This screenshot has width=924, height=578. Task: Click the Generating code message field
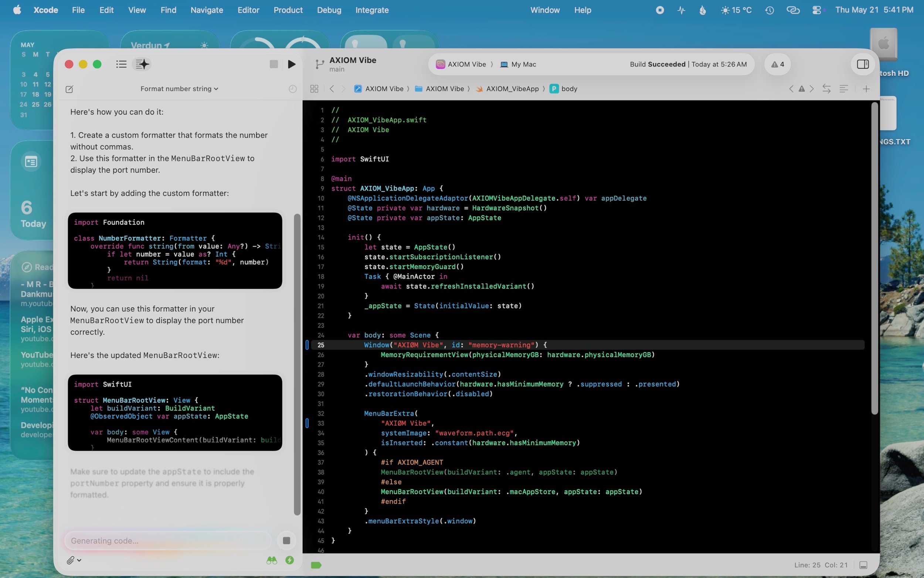point(167,541)
